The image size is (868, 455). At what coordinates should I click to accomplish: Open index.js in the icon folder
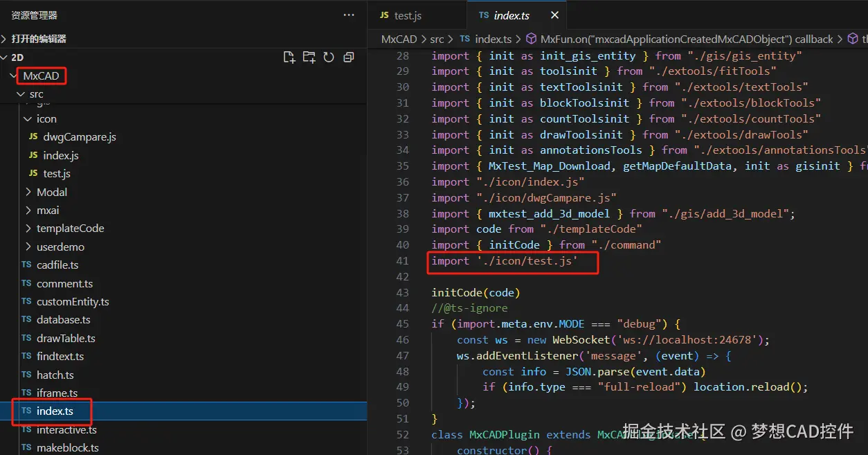[x=61, y=155]
